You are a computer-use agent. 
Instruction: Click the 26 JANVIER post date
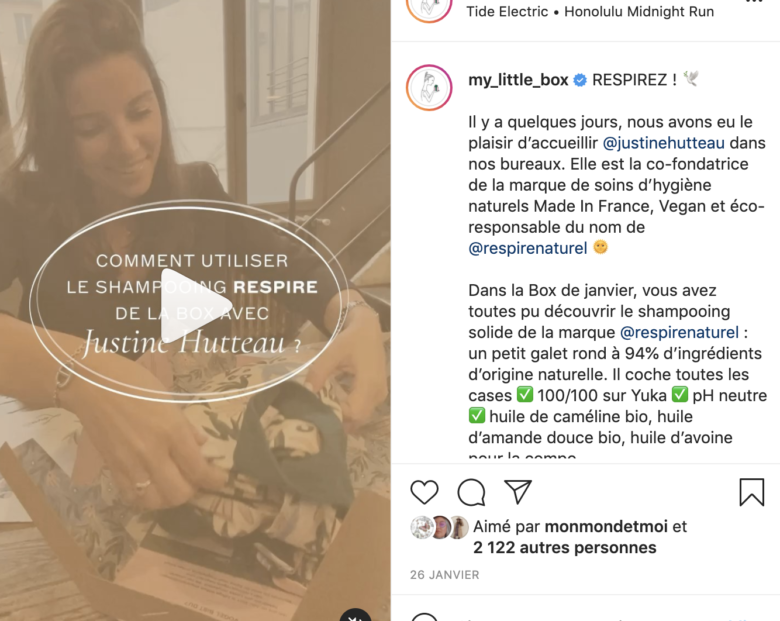444,575
